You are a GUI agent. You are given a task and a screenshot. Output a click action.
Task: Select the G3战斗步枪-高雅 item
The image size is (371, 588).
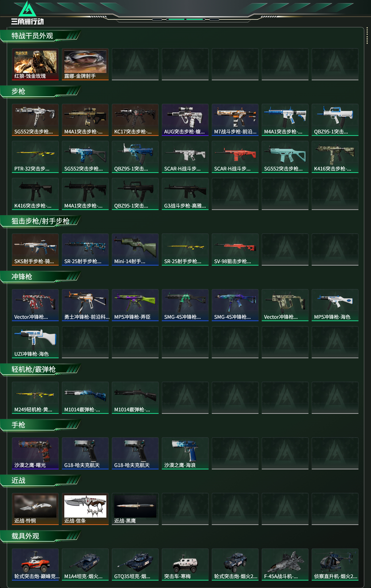click(185, 194)
